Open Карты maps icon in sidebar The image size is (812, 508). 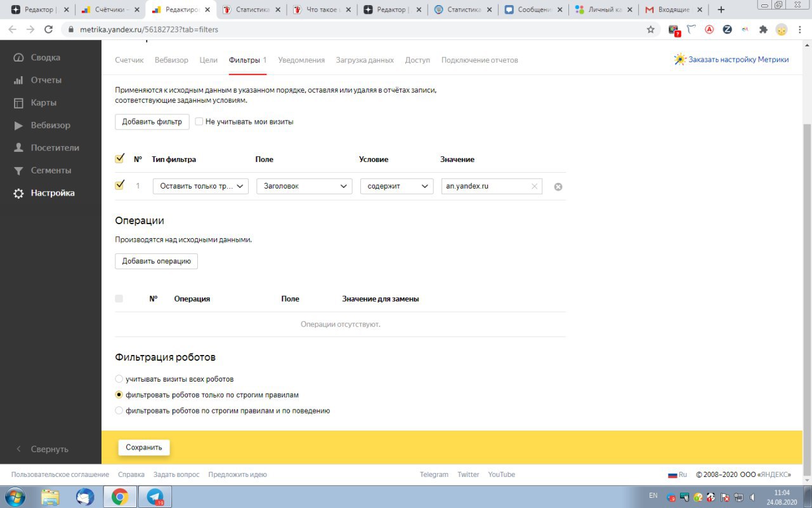(x=18, y=103)
